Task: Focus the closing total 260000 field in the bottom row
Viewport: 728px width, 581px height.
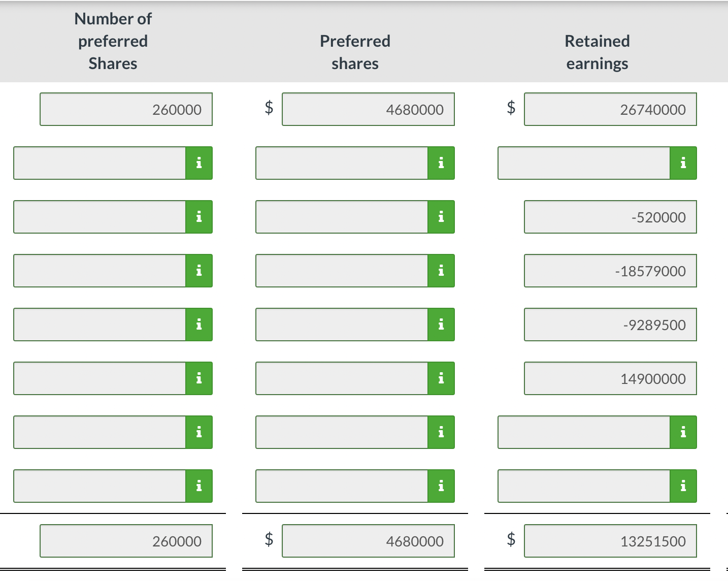Action: tap(126, 541)
